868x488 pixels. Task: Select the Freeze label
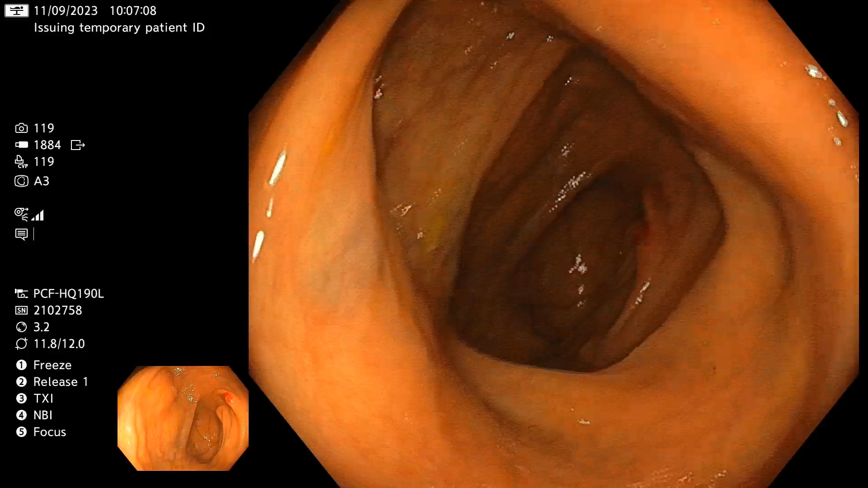point(52,365)
